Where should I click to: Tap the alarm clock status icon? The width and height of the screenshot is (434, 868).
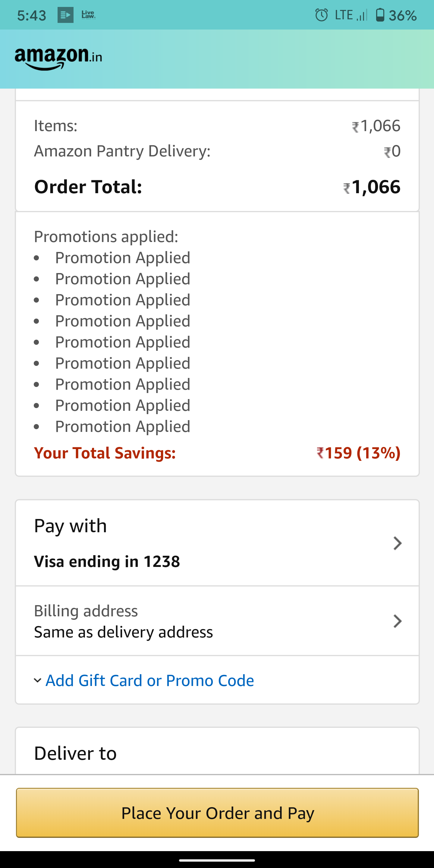tap(321, 15)
